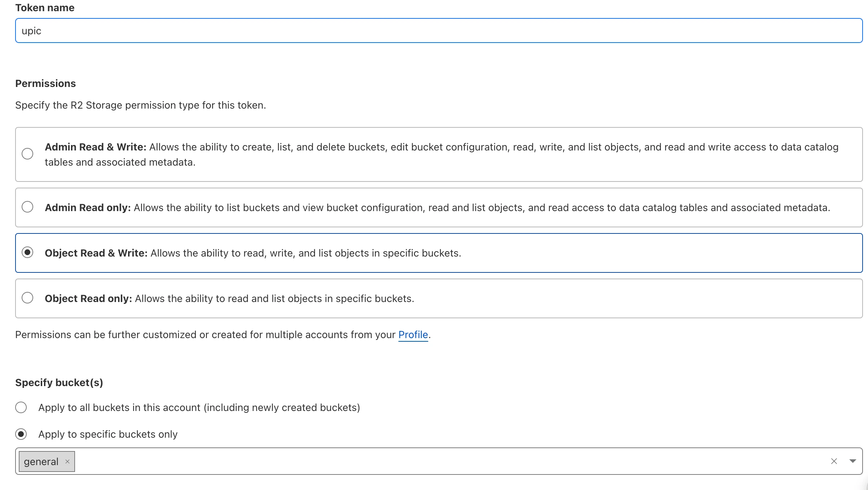Enable Apply to all buckets radio
Image resolution: width=868 pixels, height=490 pixels.
(21, 407)
